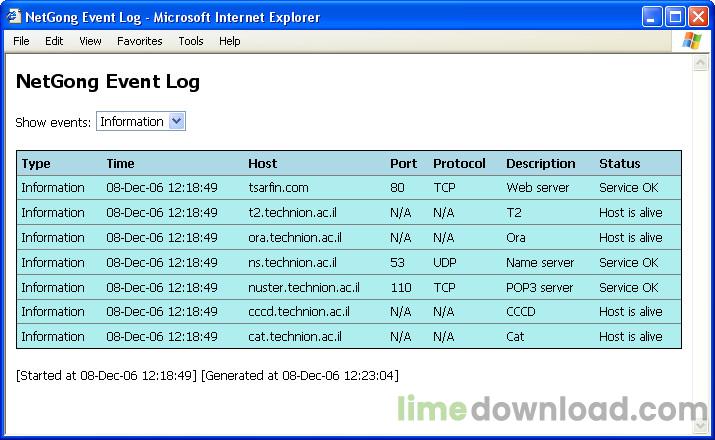Click the T2 description cell
The height and width of the screenshot is (440, 715).
[x=513, y=212]
